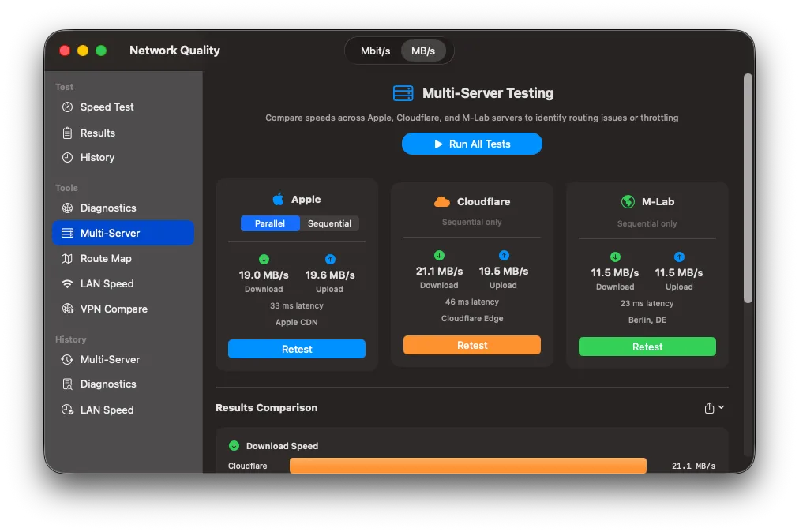
Task: Click the Download Speed green arrow icon
Action: (x=234, y=446)
